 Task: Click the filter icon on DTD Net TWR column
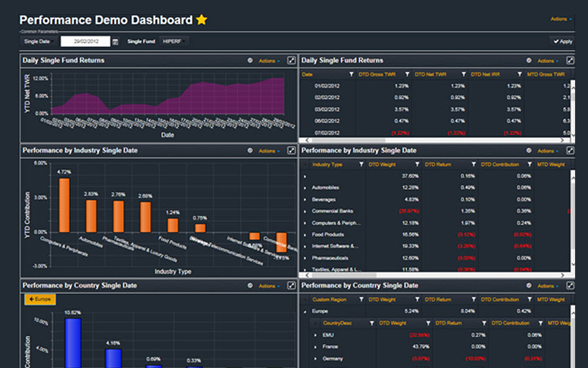[x=463, y=75]
